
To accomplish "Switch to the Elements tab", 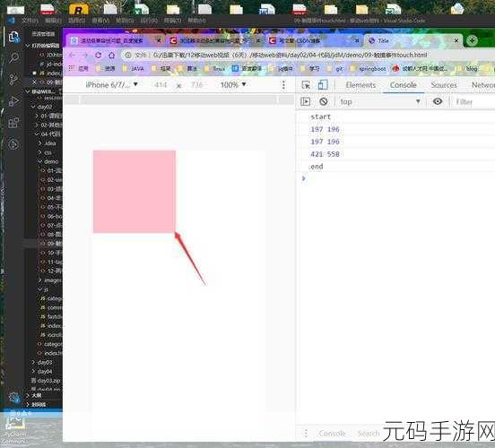I will 360,85.
